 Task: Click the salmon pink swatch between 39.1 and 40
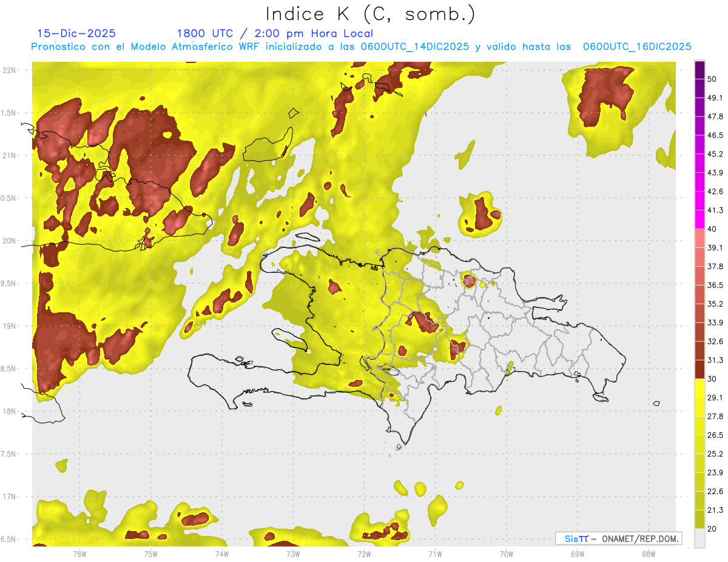pyautogui.click(x=699, y=239)
